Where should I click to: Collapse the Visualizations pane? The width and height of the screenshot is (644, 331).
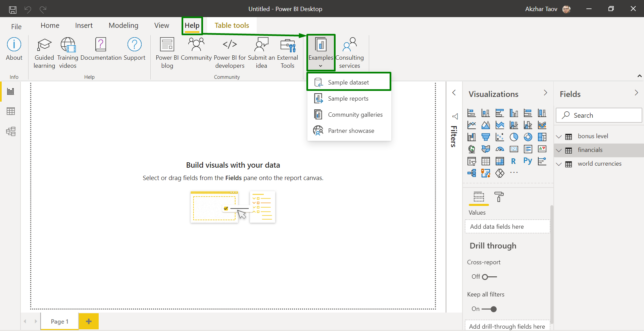click(x=545, y=93)
